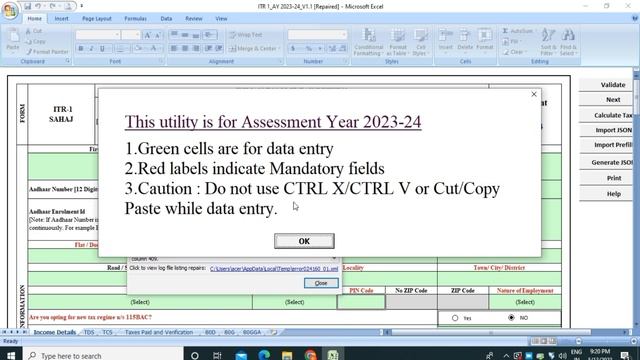The width and height of the screenshot is (640, 360).
Task: Close the Assessment Year notice dialog
Action: tap(534, 94)
